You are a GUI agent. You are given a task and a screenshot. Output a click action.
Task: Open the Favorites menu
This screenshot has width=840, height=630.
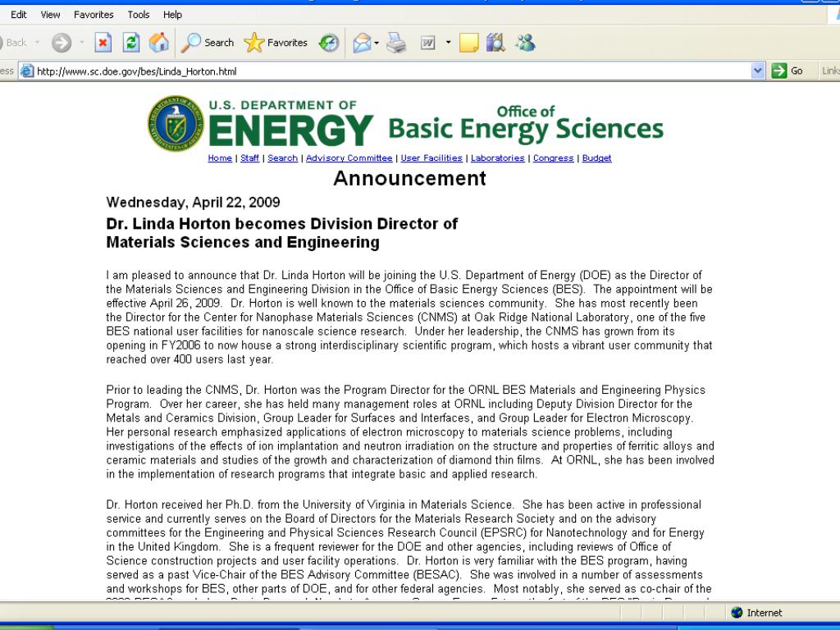94,15
